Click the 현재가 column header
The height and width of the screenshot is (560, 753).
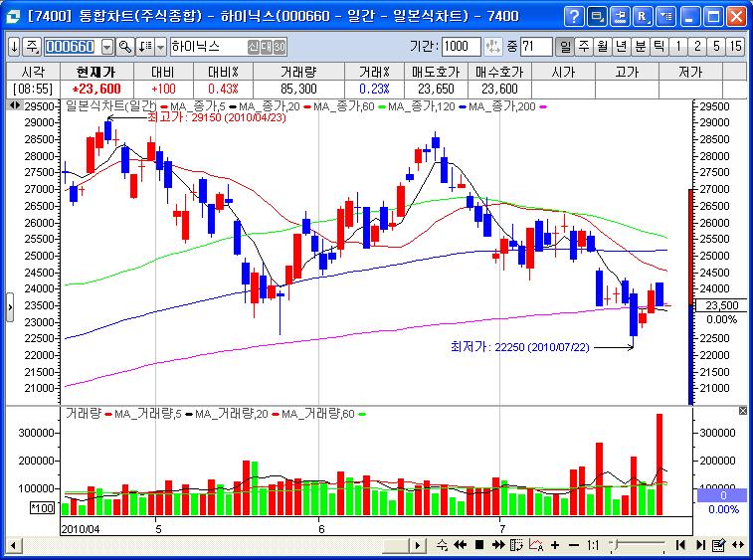coord(96,72)
